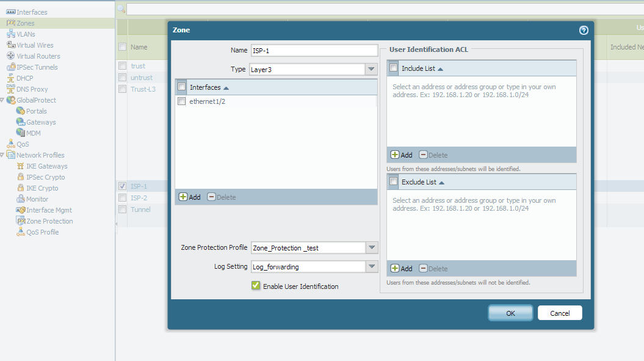Open IPSec Tunnels icon
This screenshot has width=644, height=361.
11,67
